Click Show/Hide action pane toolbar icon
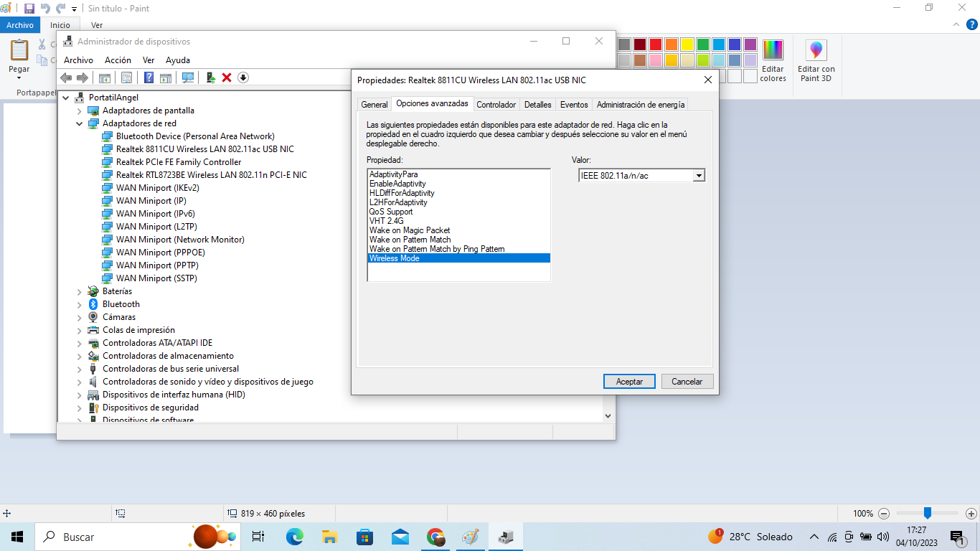Viewport: 980px width, 551px height. pos(166,77)
